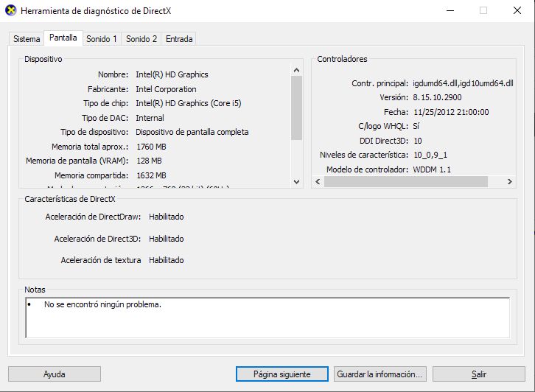
Task: Click the '128 MB' VRAM value
Action: (x=149, y=161)
